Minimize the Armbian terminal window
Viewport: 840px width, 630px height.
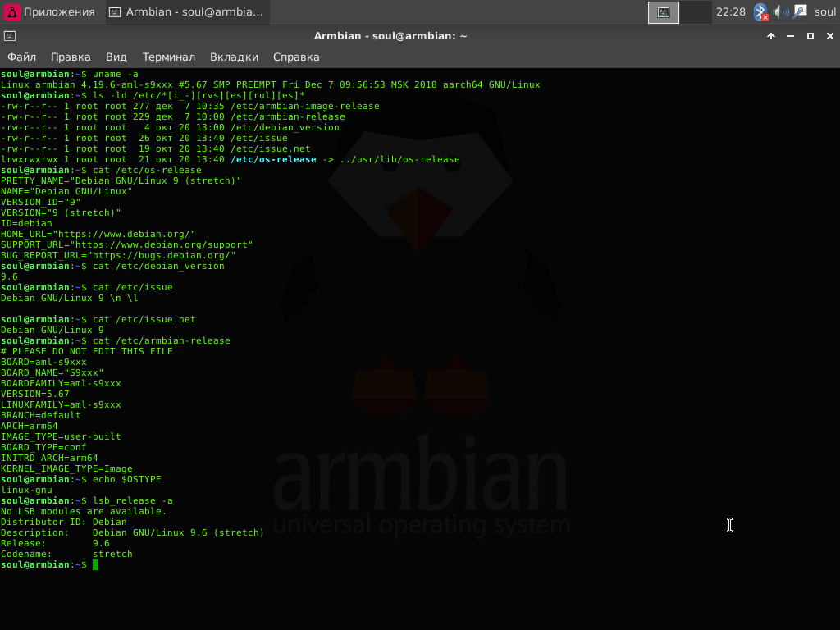pos(791,36)
